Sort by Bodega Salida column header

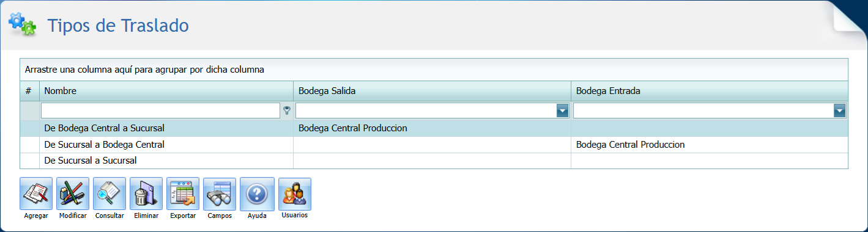click(x=432, y=91)
